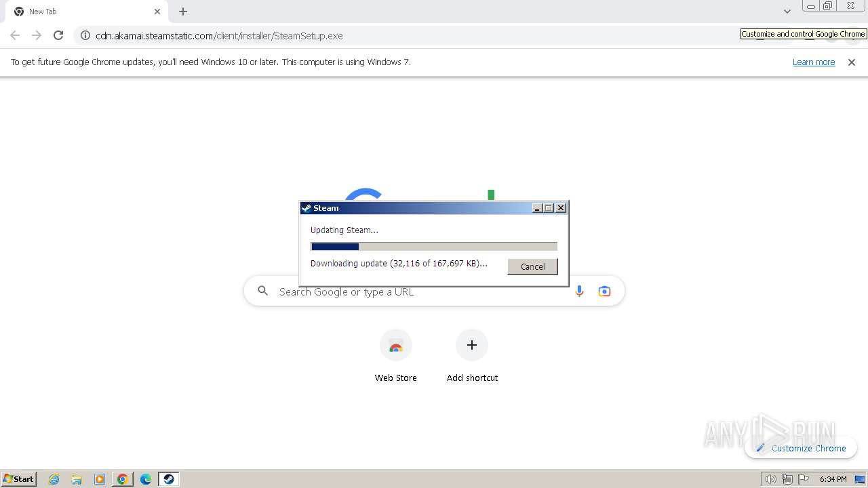Launch Windows Media Player from taskbar
The width and height of the screenshot is (868, 488).
100,479
